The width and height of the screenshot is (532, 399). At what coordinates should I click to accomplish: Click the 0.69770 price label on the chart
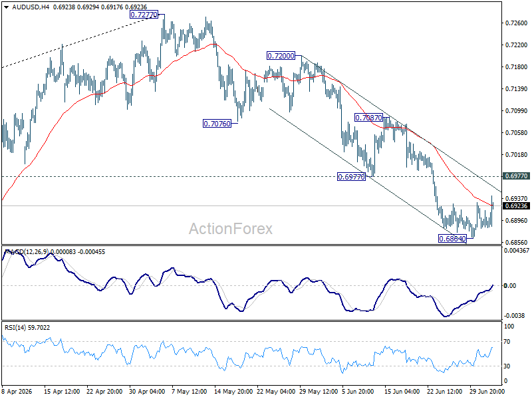pos(352,177)
